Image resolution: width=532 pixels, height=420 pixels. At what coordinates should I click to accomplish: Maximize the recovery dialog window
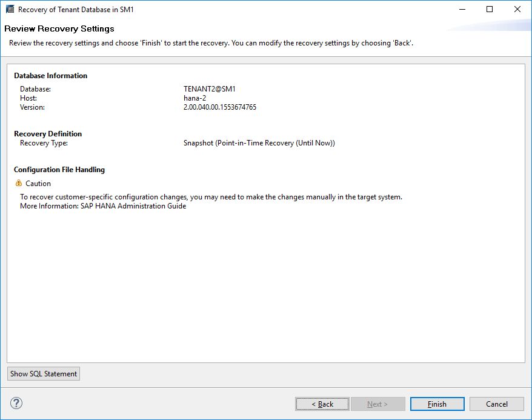pos(490,10)
